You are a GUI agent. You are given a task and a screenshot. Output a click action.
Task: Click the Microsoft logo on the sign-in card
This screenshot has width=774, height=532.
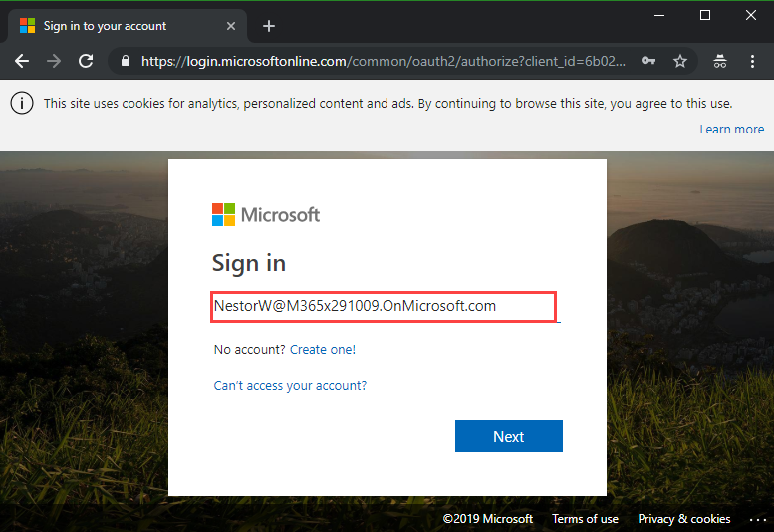click(266, 214)
